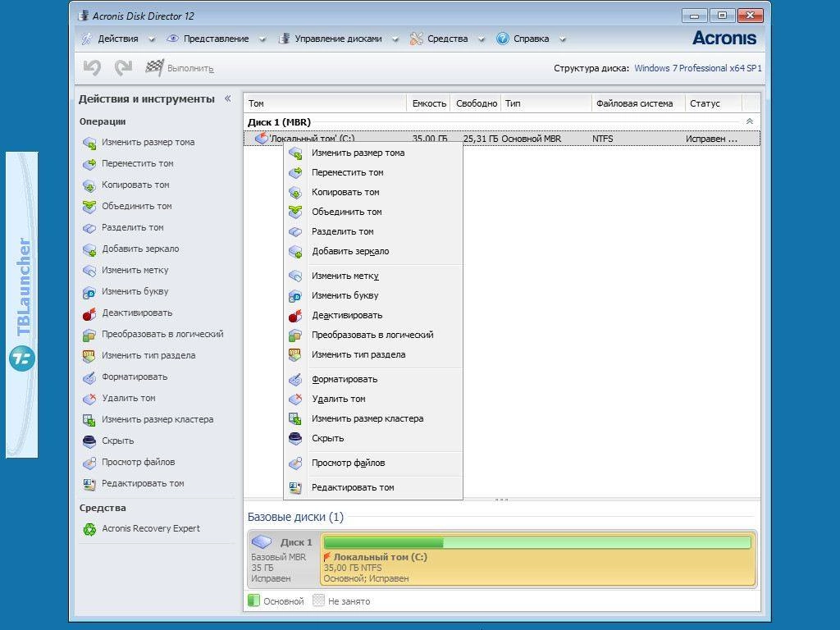Click Преобразовать в логический in sidebar
The width and height of the screenshot is (840, 630).
click(x=162, y=335)
